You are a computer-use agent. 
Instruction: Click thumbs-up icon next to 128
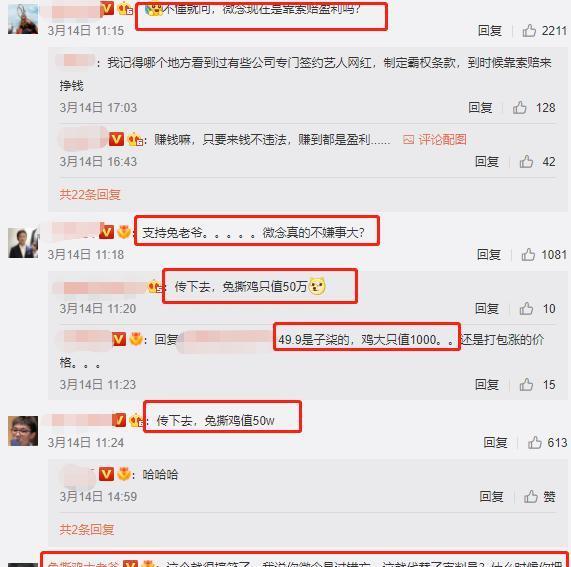pos(520,107)
